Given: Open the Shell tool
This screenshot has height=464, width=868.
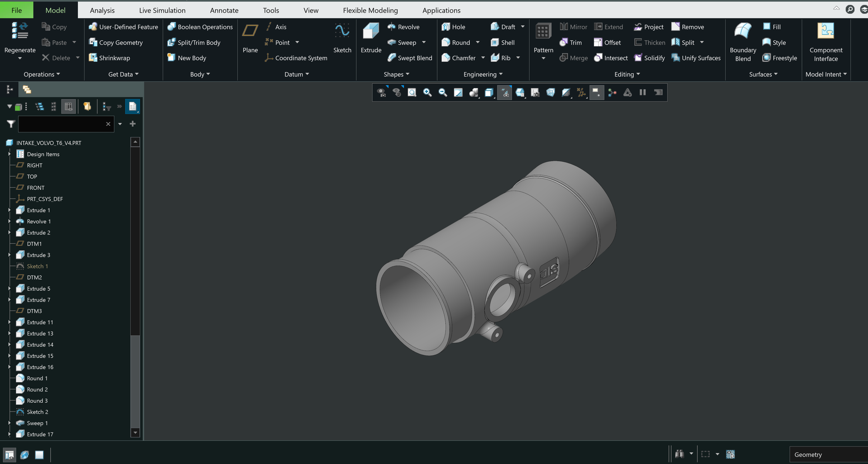Looking at the screenshot, I should [x=503, y=42].
